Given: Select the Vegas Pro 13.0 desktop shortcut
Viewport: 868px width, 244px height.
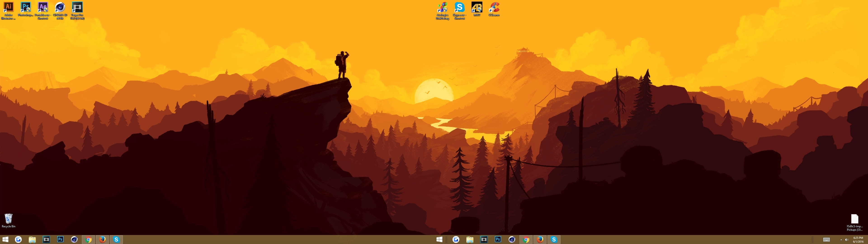Looking at the screenshot, I should click(x=77, y=11).
